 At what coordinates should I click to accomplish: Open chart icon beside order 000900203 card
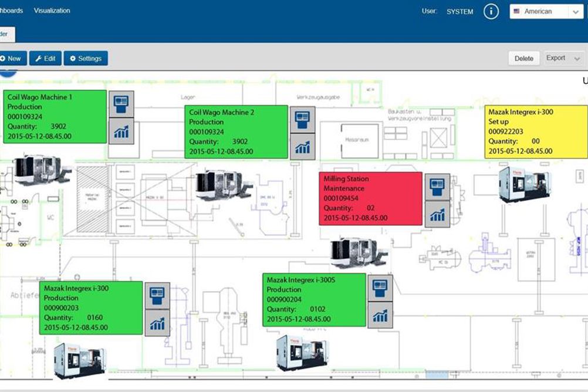tap(157, 323)
